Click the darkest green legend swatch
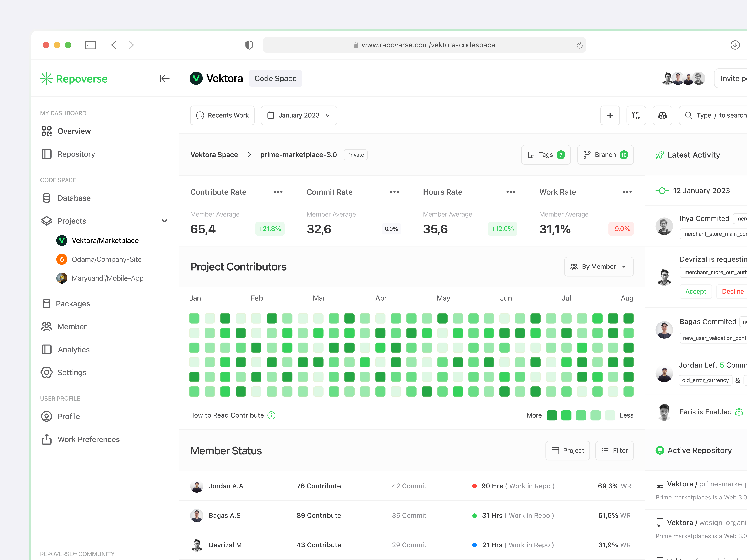 click(x=552, y=415)
